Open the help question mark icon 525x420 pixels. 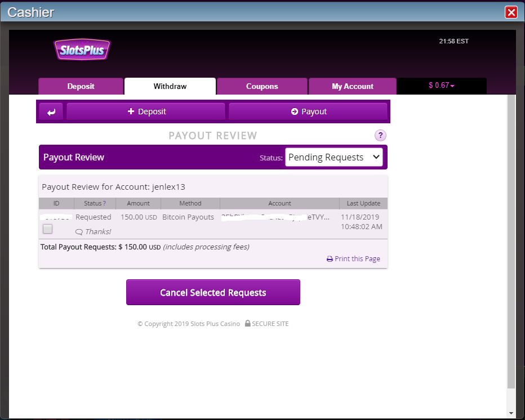(x=380, y=136)
